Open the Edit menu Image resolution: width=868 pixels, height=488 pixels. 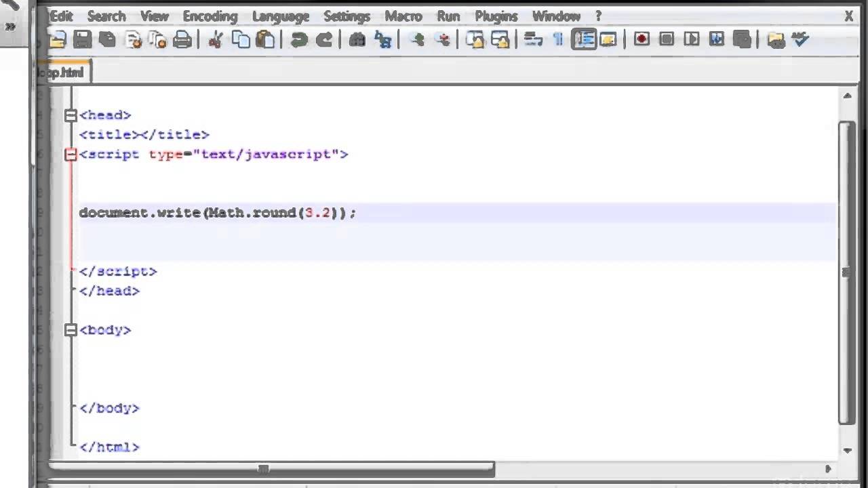click(61, 16)
